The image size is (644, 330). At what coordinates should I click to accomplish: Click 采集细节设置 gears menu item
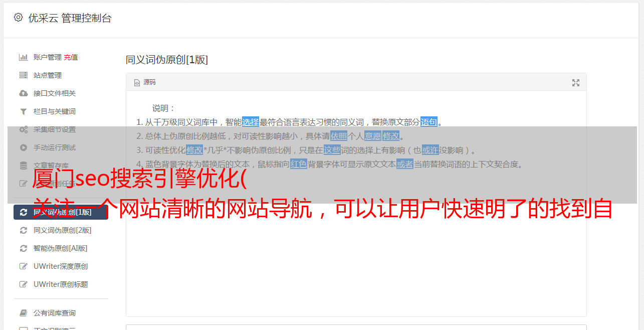coord(61,129)
